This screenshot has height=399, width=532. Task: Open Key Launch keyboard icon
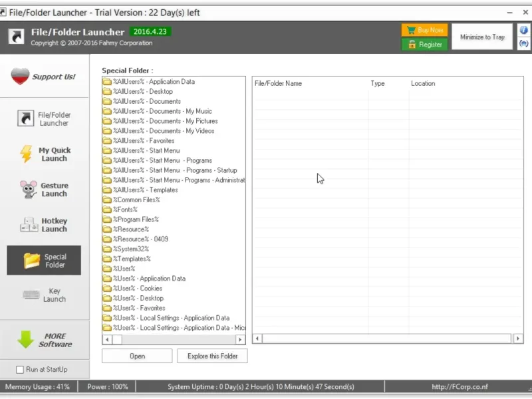tap(31, 295)
